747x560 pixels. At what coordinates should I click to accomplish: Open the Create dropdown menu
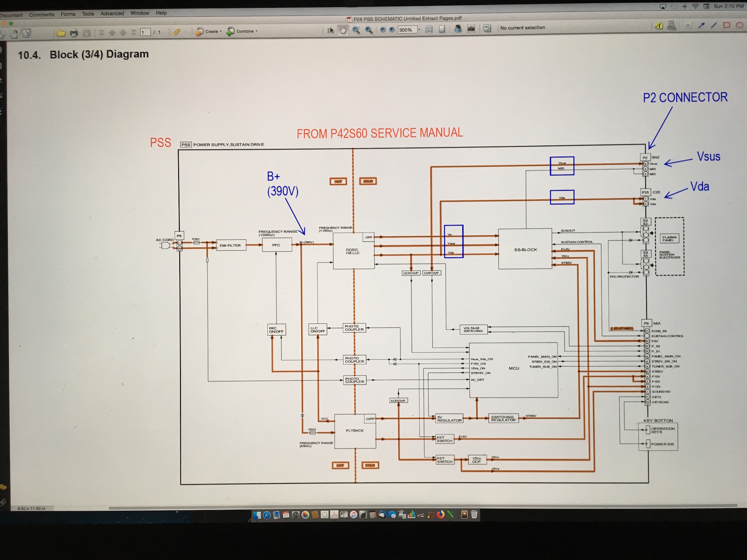click(209, 31)
